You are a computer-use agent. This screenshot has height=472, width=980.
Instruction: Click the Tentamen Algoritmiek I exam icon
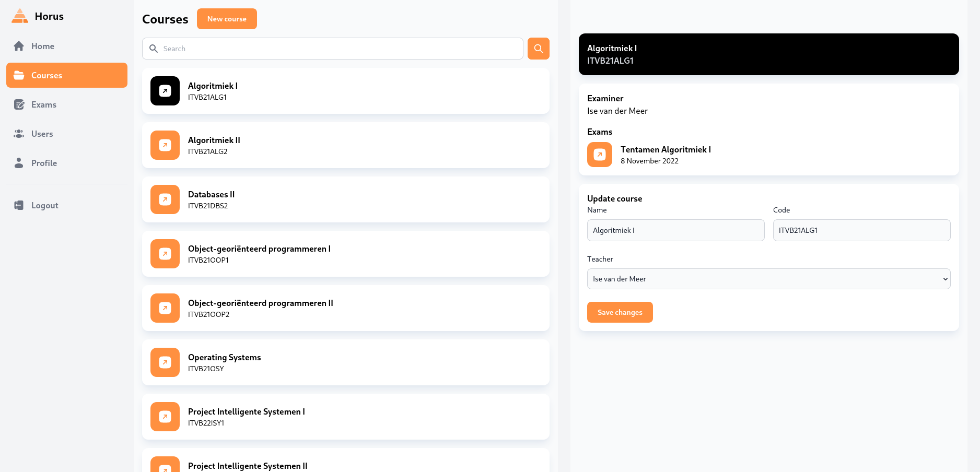coord(599,155)
